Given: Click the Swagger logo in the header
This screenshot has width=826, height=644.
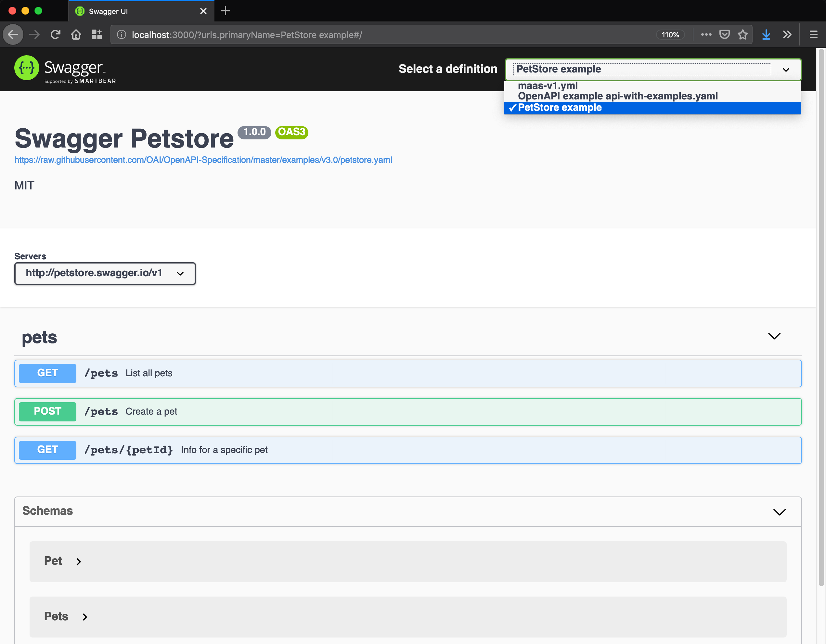Looking at the screenshot, I should pos(65,70).
